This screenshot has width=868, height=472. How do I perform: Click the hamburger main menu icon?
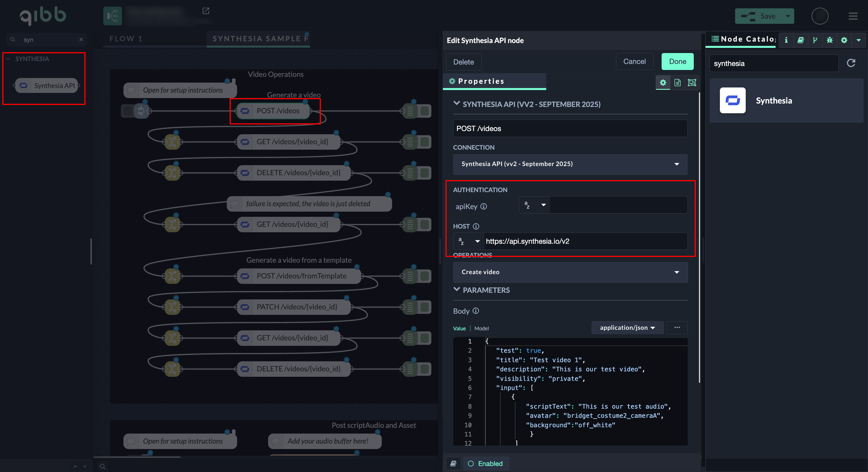click(853, 16)
